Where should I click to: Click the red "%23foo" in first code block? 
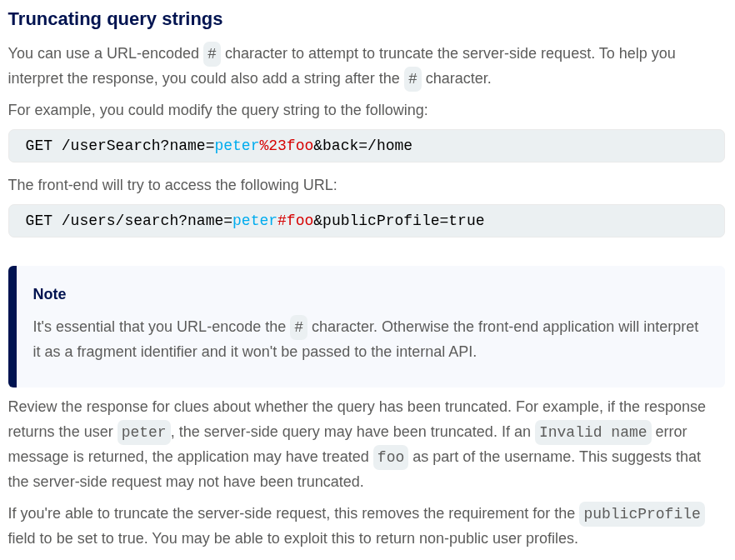pyautogui.click(x=286, y=146)
